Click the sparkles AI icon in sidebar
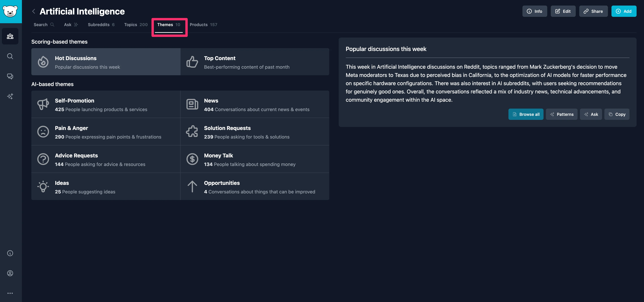 pos(10,96)
